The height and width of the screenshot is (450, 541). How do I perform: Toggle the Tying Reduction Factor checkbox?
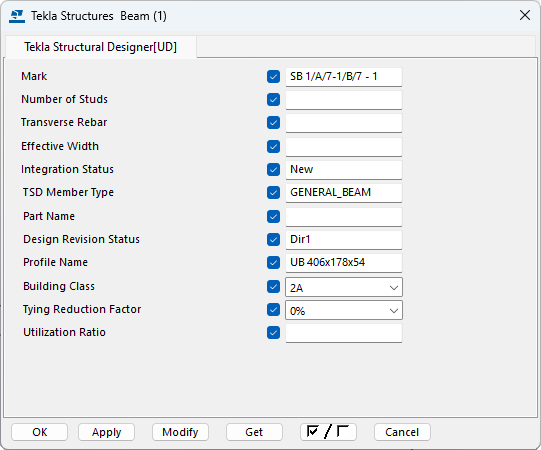[x=273, y=310]
